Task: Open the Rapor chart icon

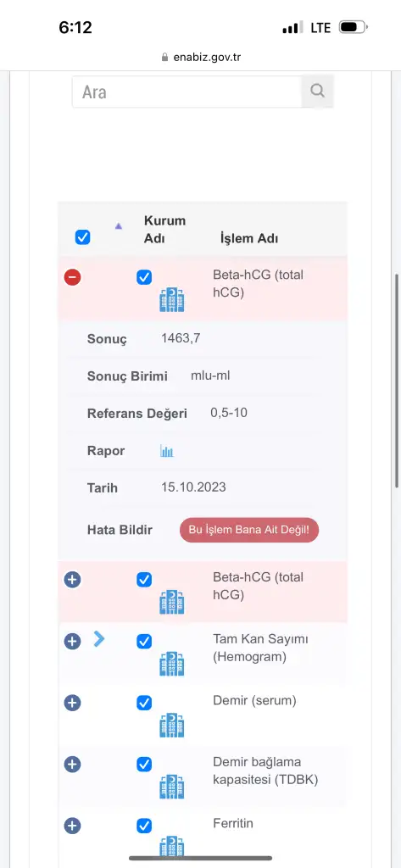Action: pos(167,451)
